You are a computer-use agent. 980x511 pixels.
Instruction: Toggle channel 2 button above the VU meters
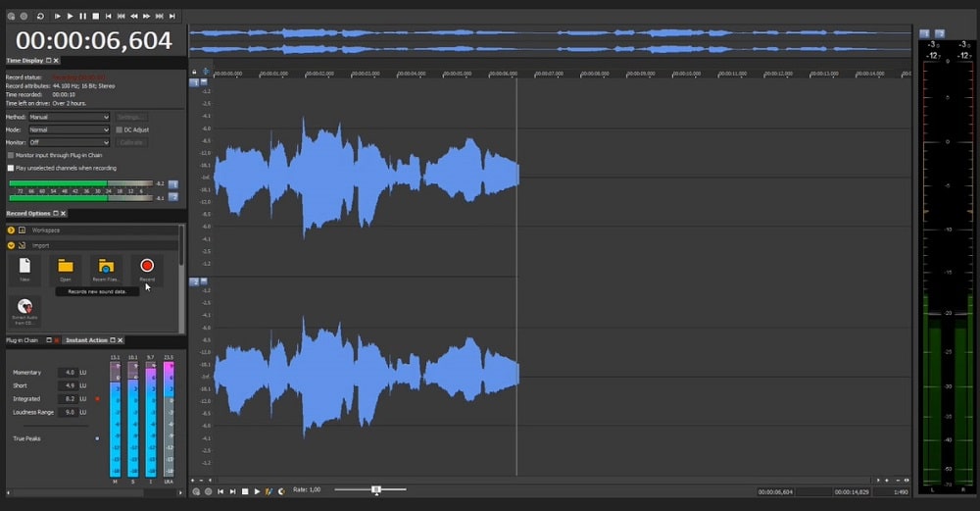point(940,33)
